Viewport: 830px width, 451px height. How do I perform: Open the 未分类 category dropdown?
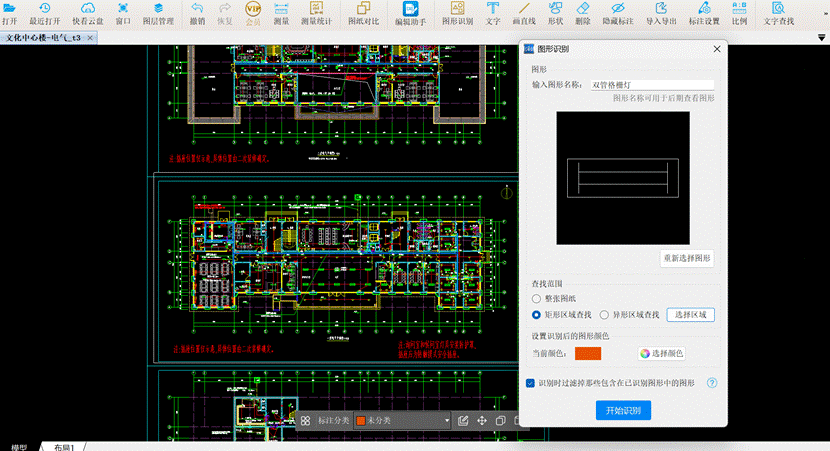coord(402,420)
